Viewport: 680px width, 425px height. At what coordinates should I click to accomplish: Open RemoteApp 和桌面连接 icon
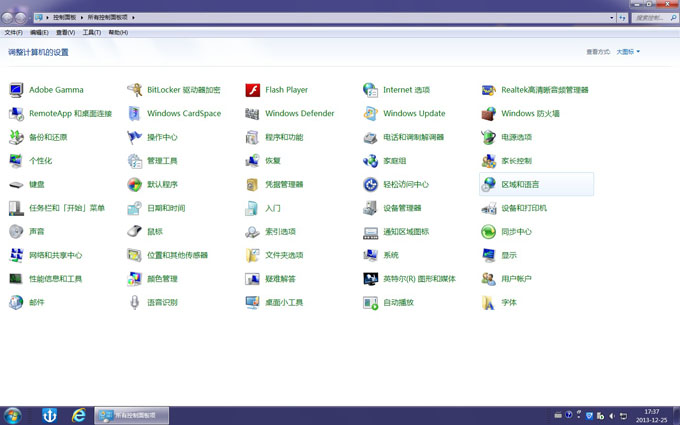pos(16,114)
